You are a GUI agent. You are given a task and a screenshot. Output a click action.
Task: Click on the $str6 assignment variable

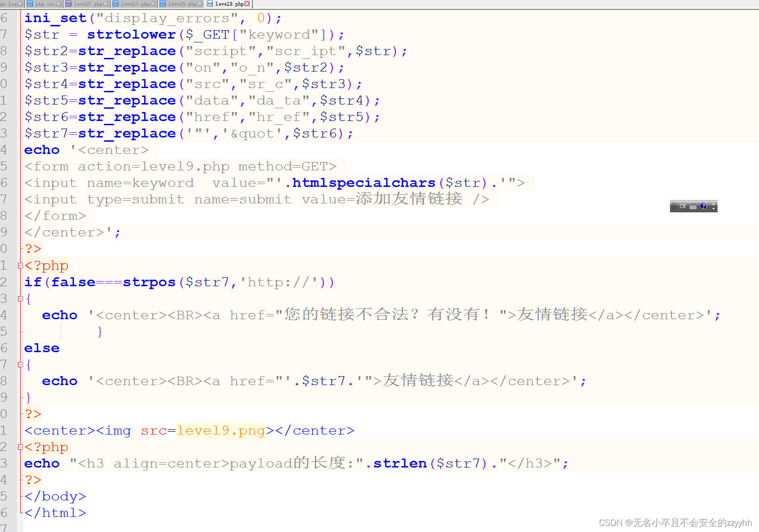(47, 117)
